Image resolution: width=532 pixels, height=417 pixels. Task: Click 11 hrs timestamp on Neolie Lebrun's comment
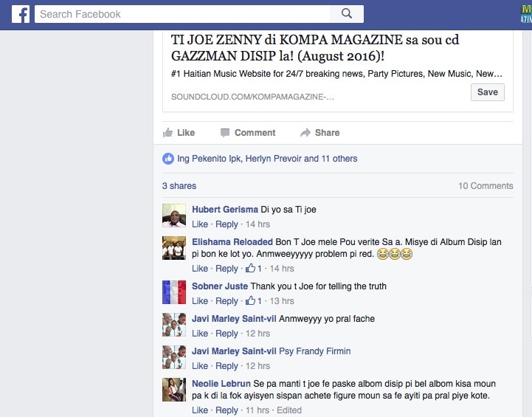click(x=258, y=410)
